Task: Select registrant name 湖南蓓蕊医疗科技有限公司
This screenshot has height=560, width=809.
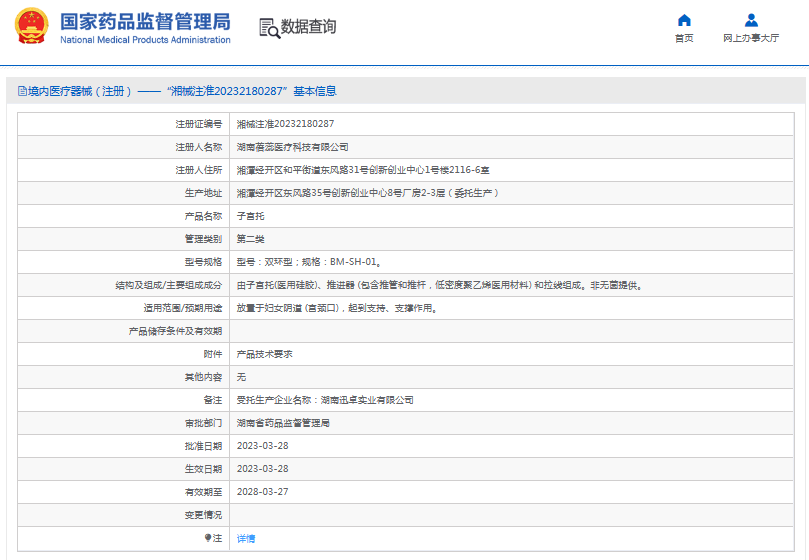Action: click(292, 147)
